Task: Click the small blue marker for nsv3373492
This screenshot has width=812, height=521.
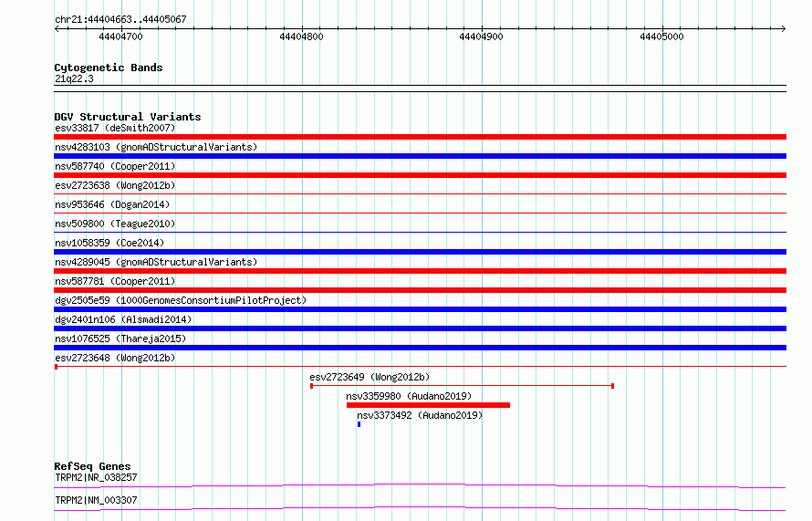Action: (359, 424)
